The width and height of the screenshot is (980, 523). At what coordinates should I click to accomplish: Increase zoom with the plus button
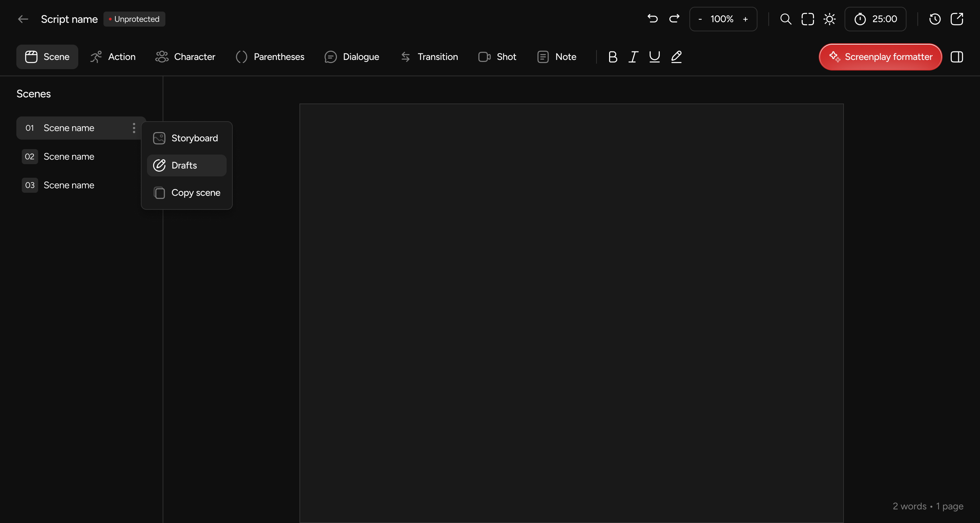[x=745, y=19]
